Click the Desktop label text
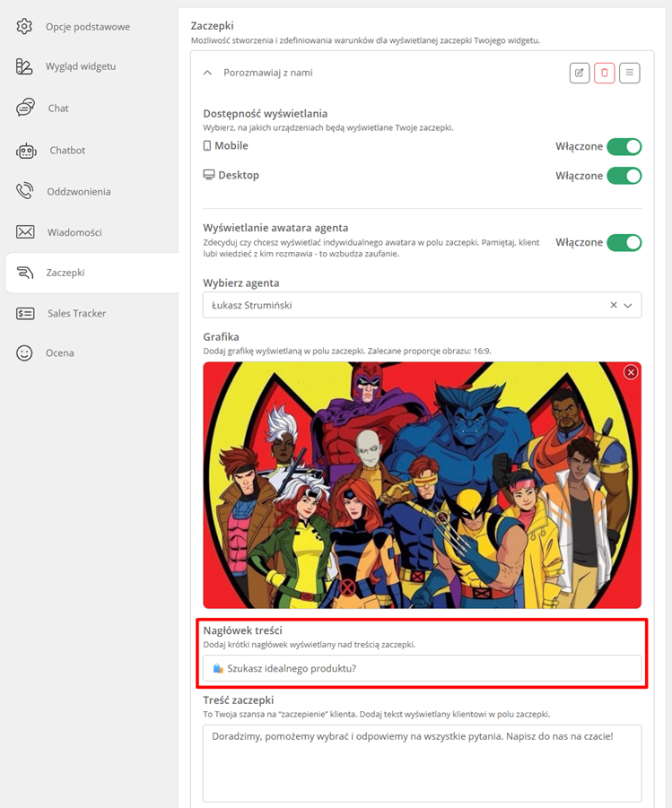 [239, 175]
